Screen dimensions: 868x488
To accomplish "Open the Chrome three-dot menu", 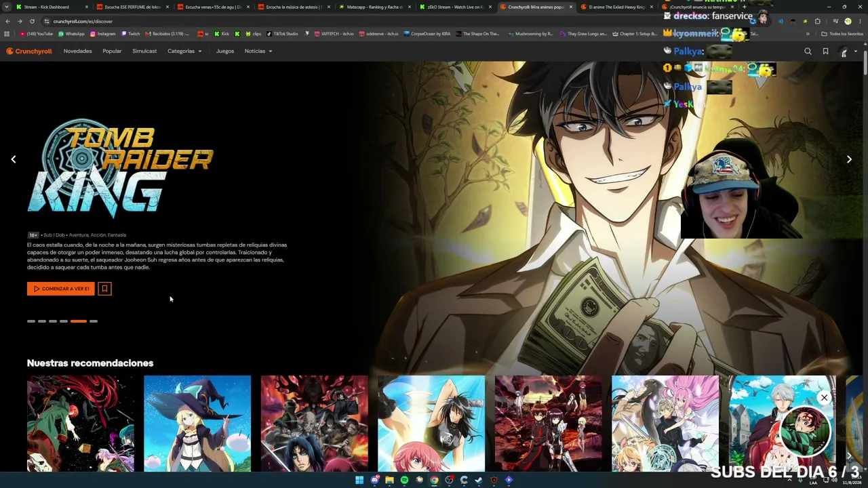I will click(x=860, y=21).
